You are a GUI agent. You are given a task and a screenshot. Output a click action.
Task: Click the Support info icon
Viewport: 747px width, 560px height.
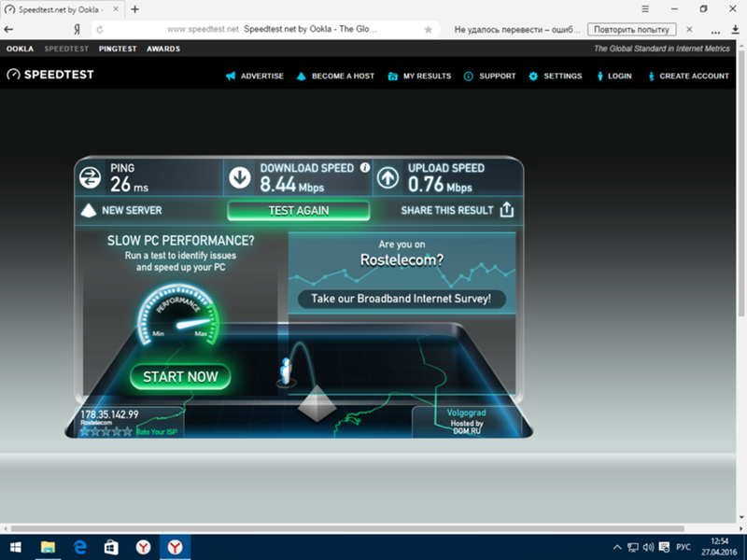pyautogui.click(x=469, y=77)
